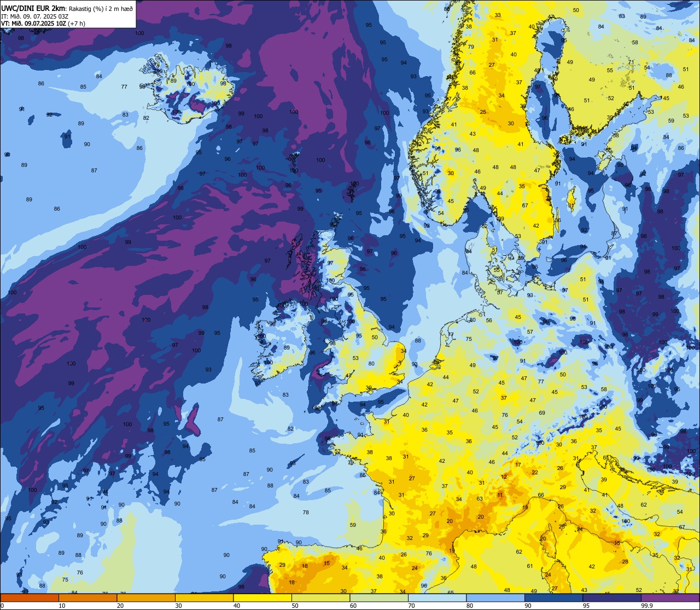Click the humidity value '12' on the map

tap(504, 477)
